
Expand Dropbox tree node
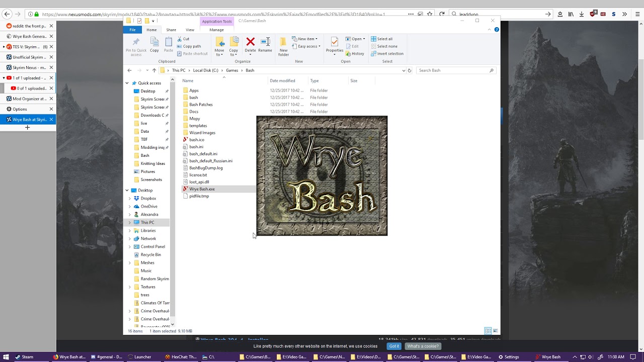click(x=129, y=198)
